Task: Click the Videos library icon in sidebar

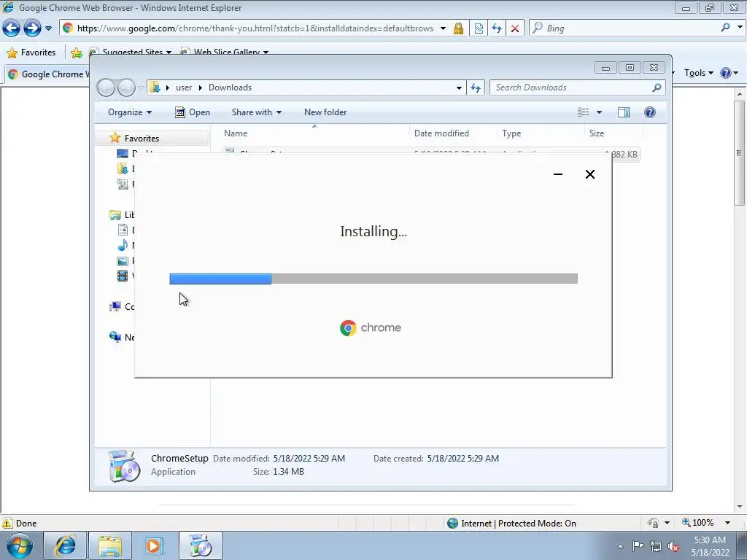Action: click(123, 276)
